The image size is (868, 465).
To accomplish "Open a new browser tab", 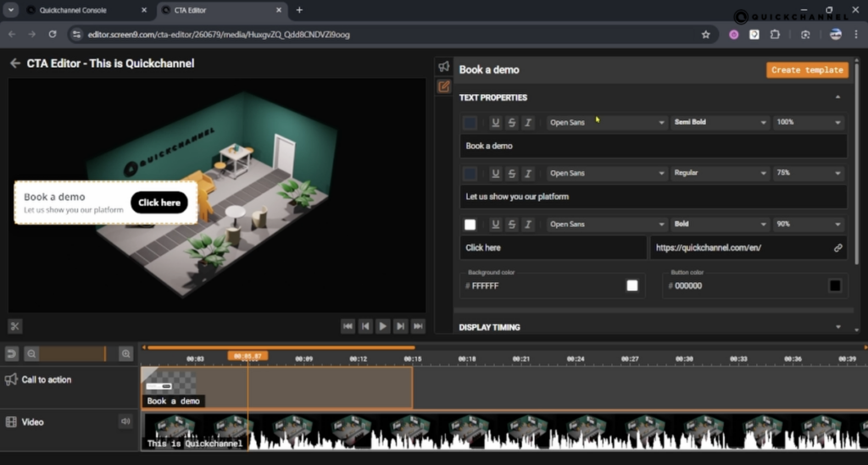I will tap(299, 10).
